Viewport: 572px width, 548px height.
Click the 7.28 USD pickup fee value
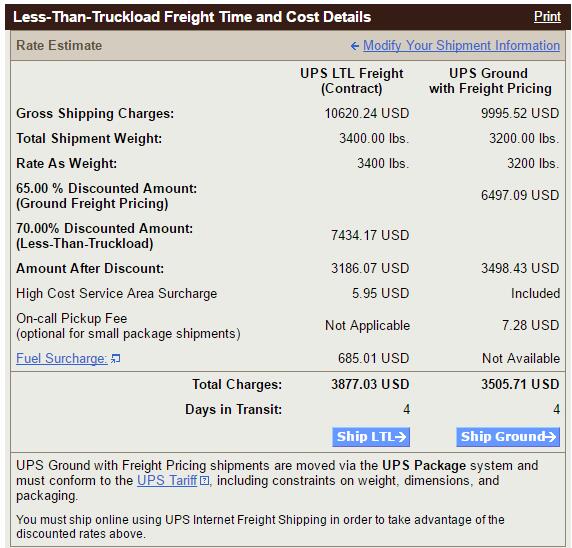(530, 325)
